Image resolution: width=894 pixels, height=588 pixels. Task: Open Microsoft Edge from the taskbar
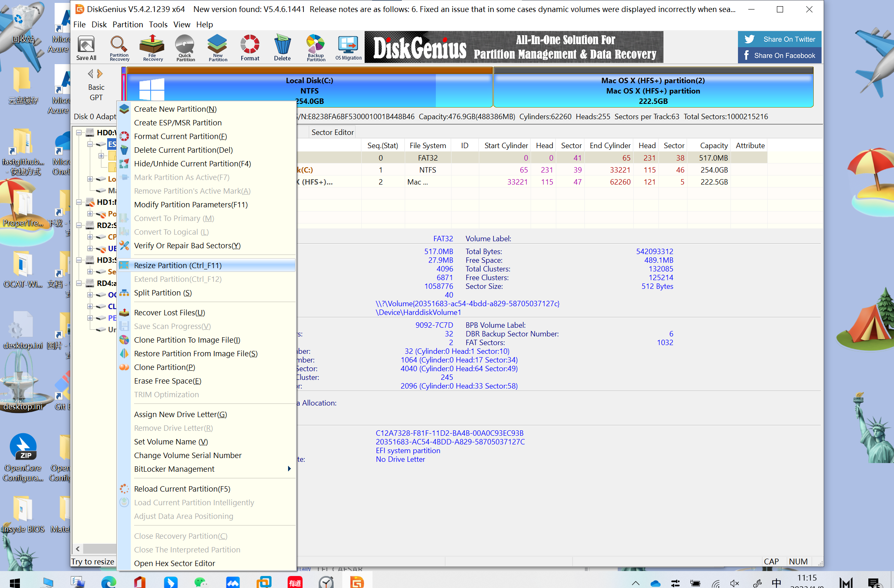(108, 581)
